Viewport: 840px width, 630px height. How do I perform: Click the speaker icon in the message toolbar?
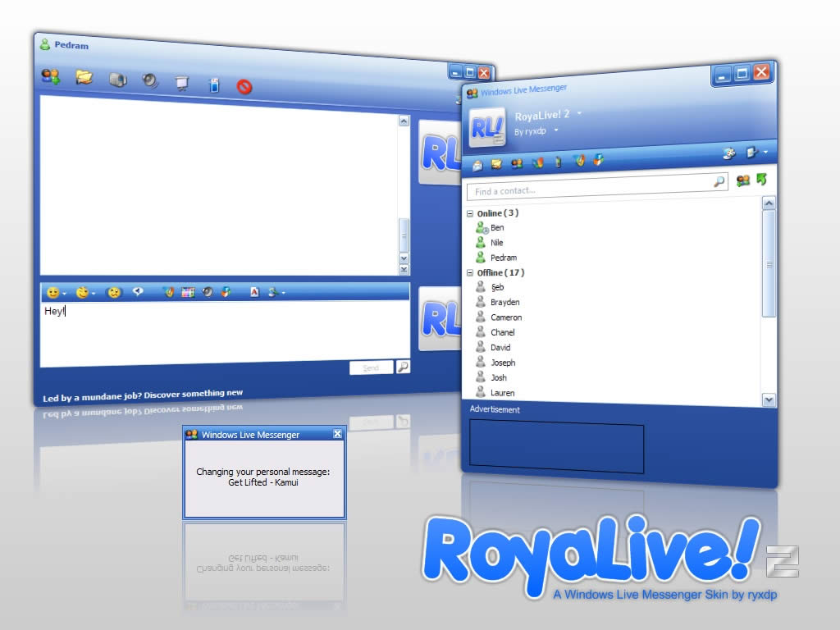(208, 292)
